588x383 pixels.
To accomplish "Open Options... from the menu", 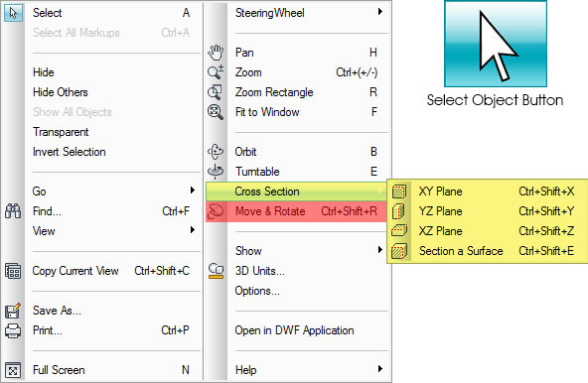I will pos(257,291).
